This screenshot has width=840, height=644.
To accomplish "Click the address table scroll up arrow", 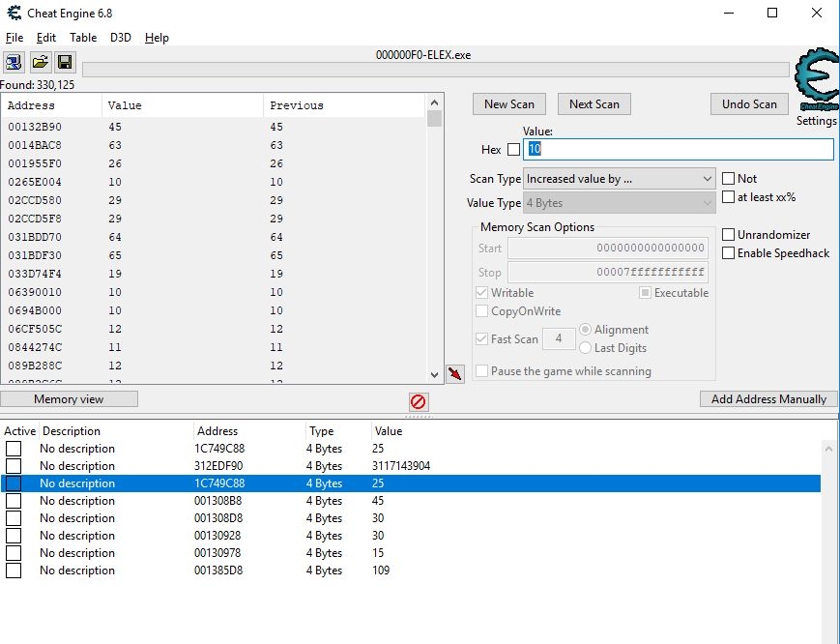I will [828, 449].
